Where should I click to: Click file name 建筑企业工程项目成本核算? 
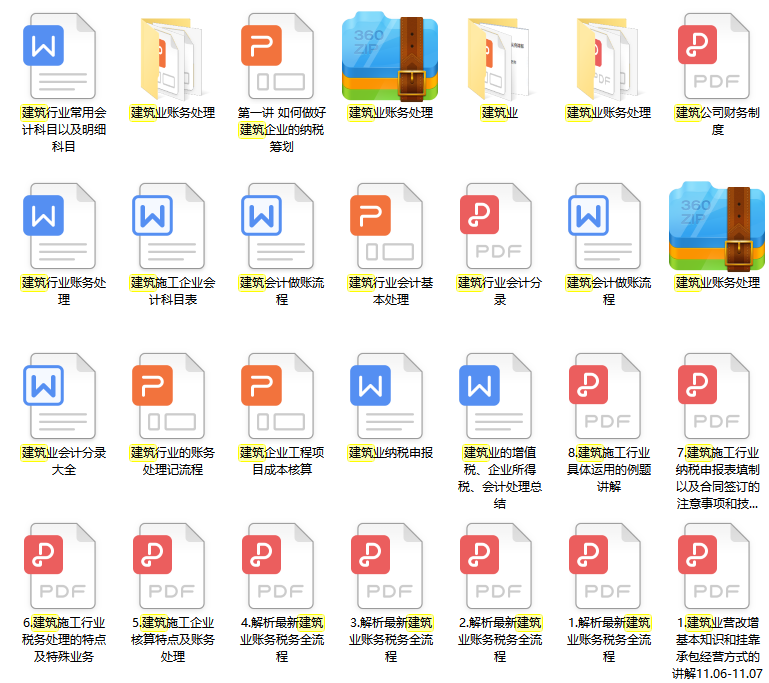coord(282,461)
